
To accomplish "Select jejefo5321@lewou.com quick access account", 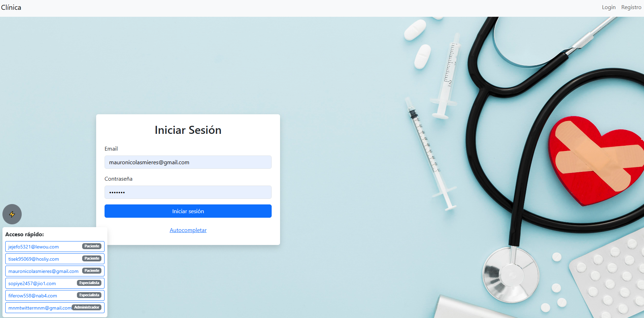I will point(55,246).
